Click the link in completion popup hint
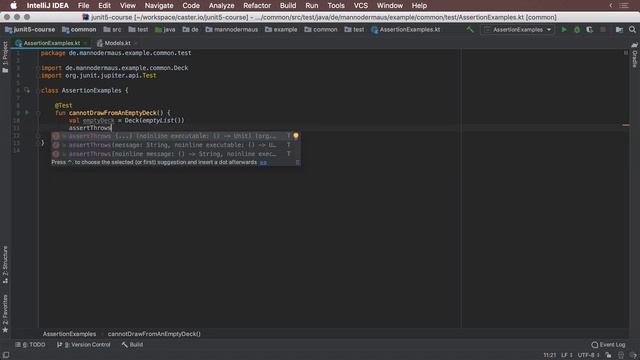Screen dimensions: 640x360 tap(263, 162)
